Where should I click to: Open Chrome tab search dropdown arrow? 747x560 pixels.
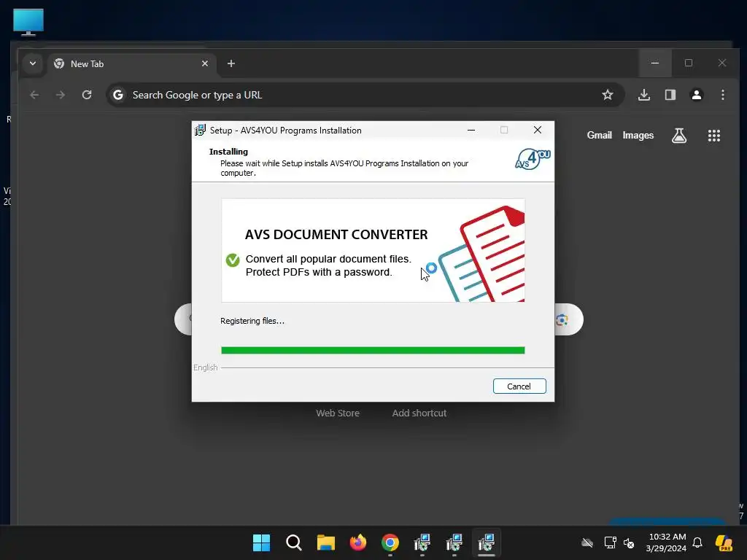pyautogui.click(x=33, y=63)
